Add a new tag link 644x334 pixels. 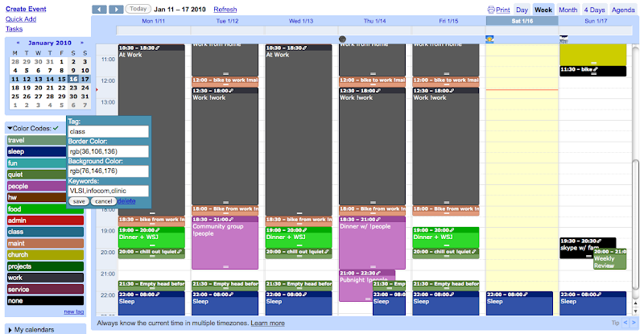pos(74,311)
